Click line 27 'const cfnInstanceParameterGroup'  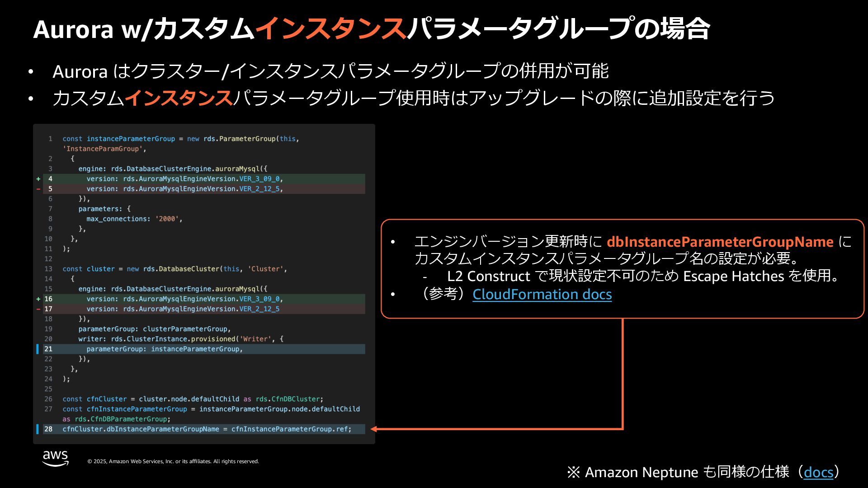coord(211,409)
